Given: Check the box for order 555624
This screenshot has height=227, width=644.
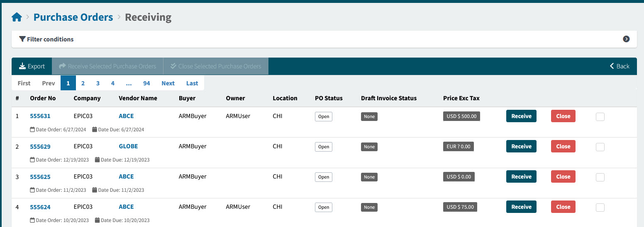Looking at the screenshot, I should point(600,208).
